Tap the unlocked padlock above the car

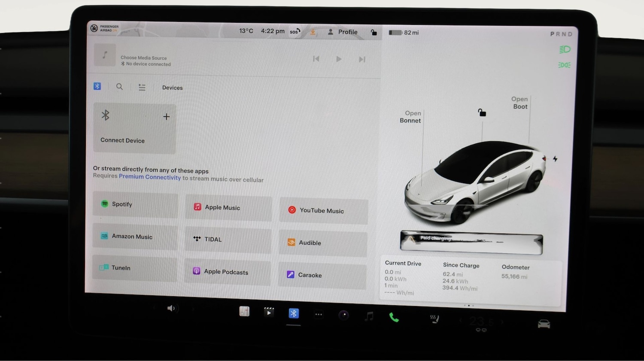click(x=481, y=112)
